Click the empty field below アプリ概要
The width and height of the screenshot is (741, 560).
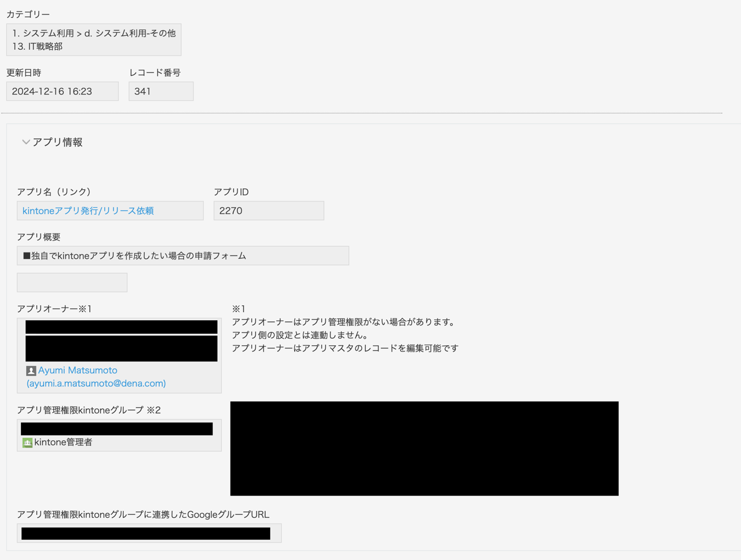72,283
